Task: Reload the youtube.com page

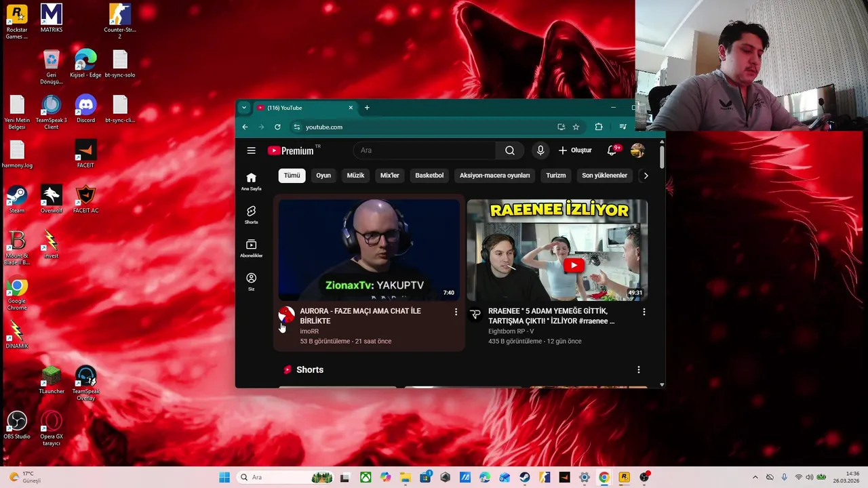Action: pos(277,127)
